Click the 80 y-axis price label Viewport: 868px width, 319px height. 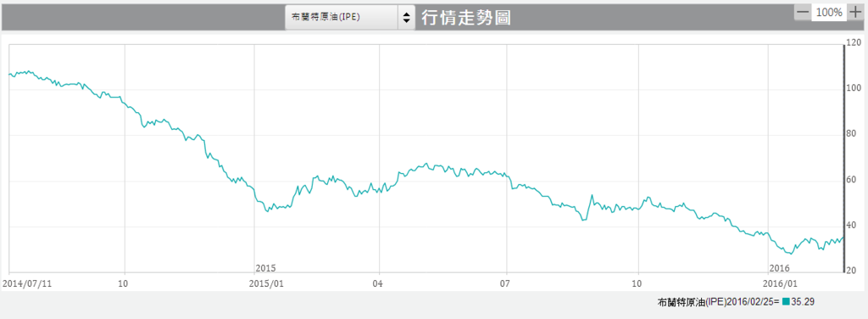pos(852,133)
